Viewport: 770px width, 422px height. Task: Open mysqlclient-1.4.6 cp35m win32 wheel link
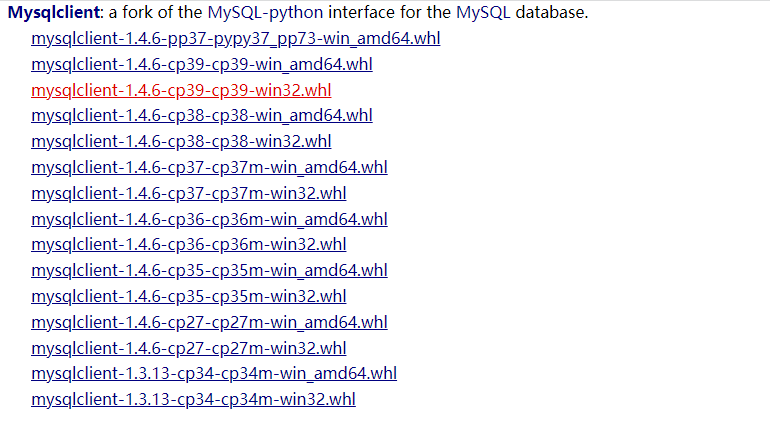point(189,296)
